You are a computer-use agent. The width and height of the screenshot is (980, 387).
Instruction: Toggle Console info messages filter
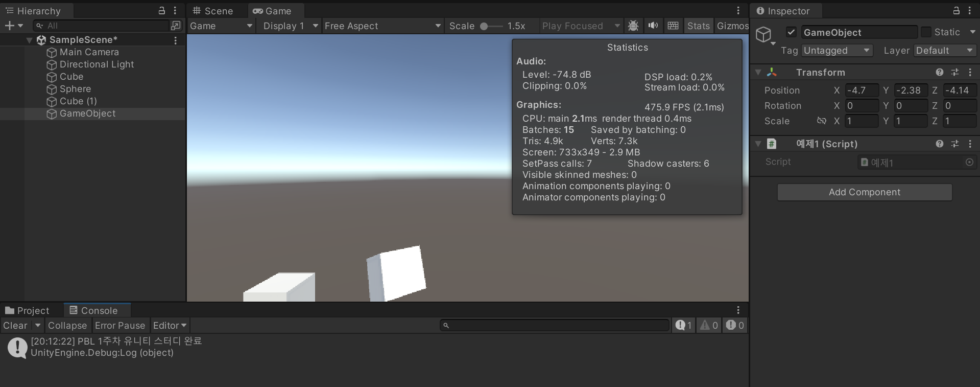[683, 325]
